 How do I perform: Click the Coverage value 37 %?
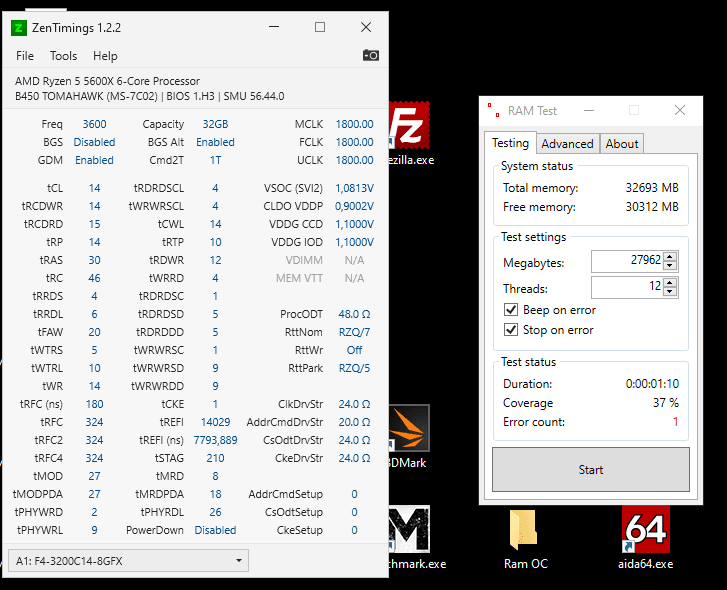tap(666, 403)
